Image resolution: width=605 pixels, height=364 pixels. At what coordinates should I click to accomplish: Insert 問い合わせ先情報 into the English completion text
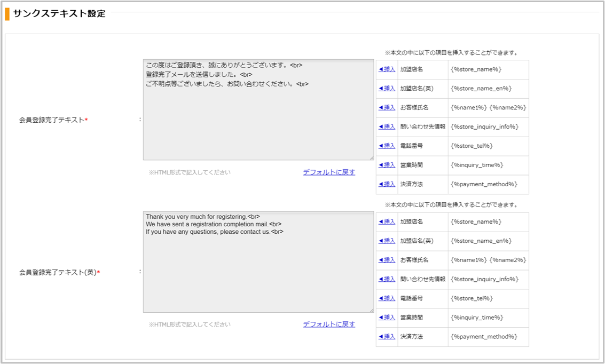pyautogui.click(x=387, y=279)
